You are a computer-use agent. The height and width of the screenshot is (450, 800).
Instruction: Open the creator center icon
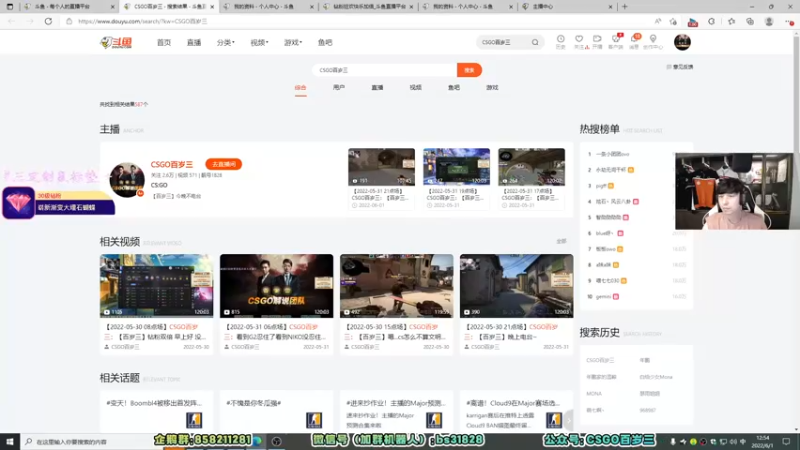653,41
